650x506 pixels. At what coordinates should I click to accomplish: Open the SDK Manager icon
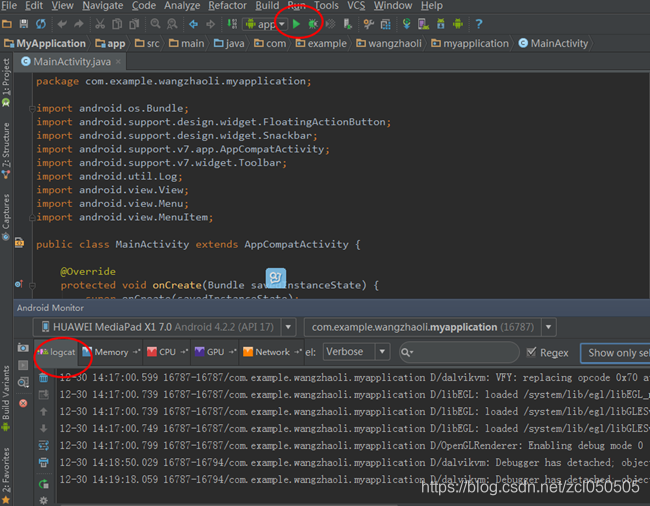(x=441, y=24)
